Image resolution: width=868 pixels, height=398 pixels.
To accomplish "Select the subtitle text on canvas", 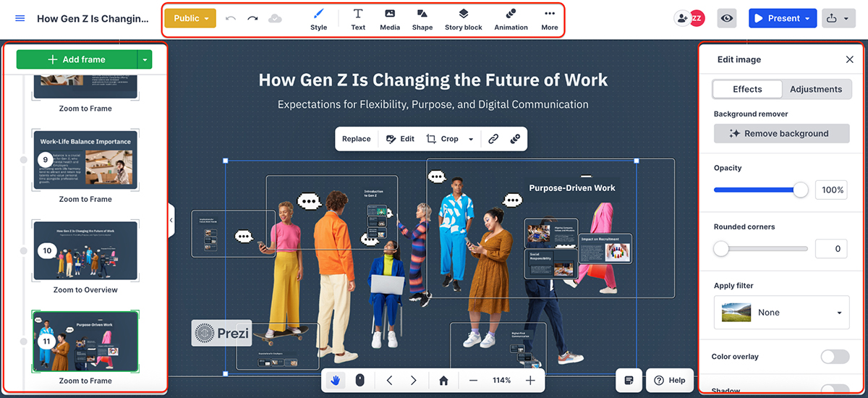I will (433, 104).
